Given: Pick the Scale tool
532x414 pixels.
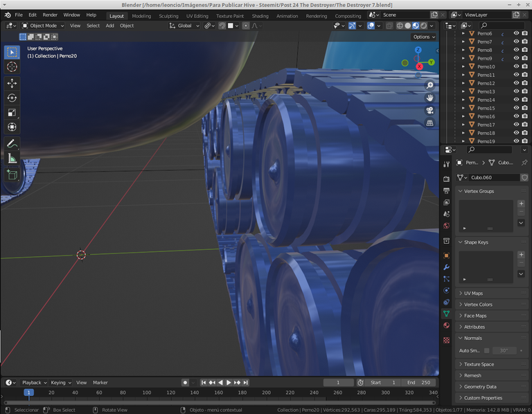Looking at the screenshot, I should coord(12,113).
